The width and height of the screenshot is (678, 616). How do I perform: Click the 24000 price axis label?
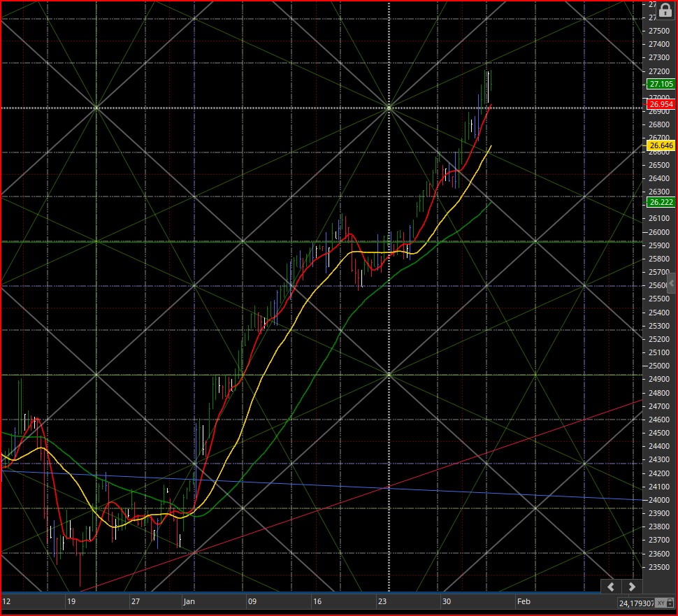click(659, 500)
